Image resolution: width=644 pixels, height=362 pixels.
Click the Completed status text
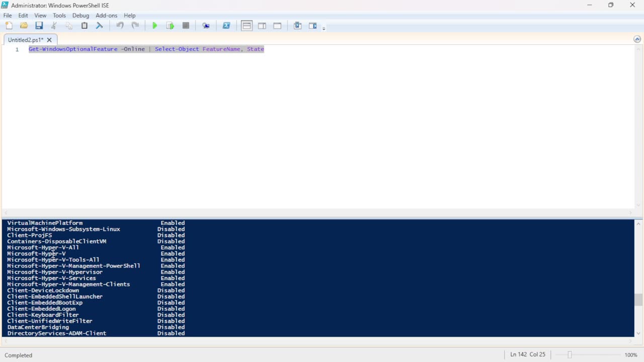pyautogui.click(x=19, y=355)
